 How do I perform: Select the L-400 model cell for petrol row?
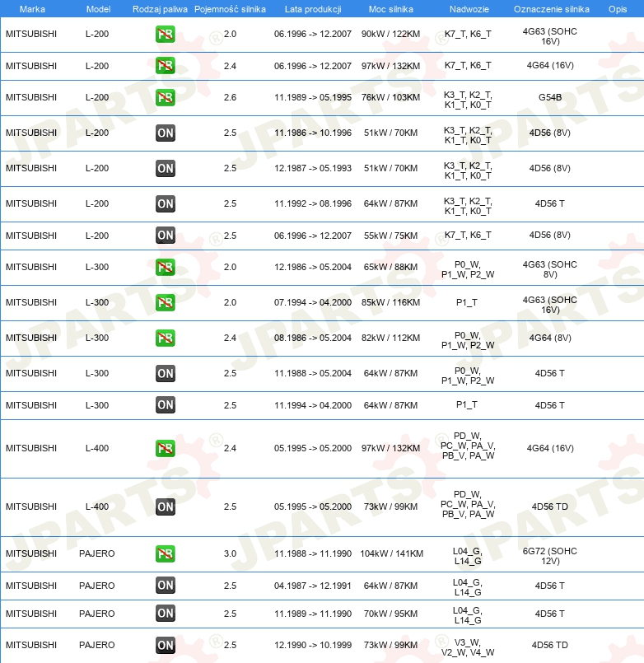tap(97, 448)
